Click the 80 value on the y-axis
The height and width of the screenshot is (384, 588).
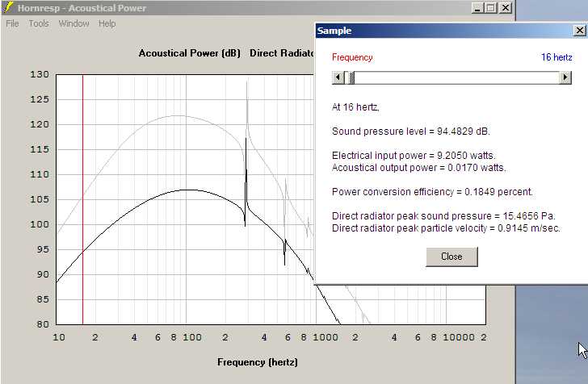coord(43,324)
